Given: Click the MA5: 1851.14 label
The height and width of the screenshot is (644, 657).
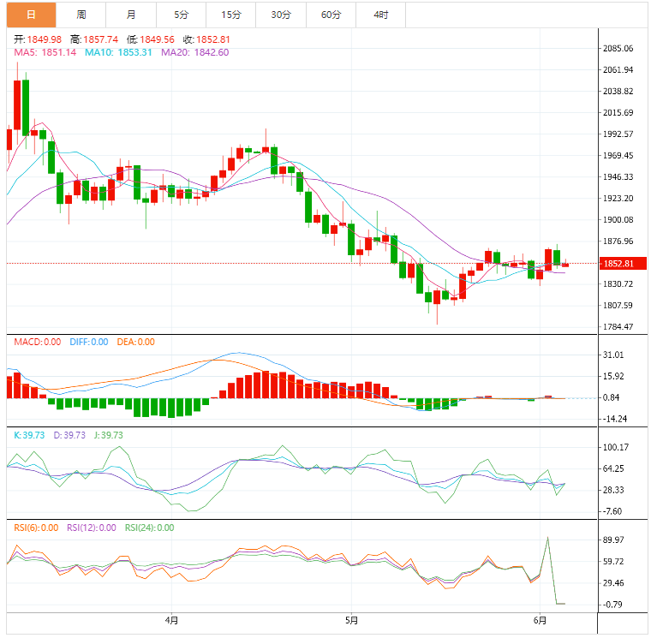Looking at the screenshot, I should click(45, 52).
